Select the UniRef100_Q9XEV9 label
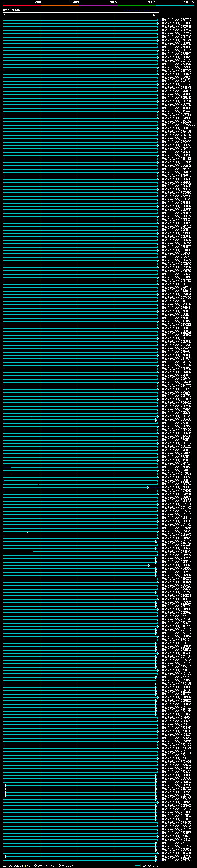The height and width of the screenshot is (868, 197). tap(176, 531)
